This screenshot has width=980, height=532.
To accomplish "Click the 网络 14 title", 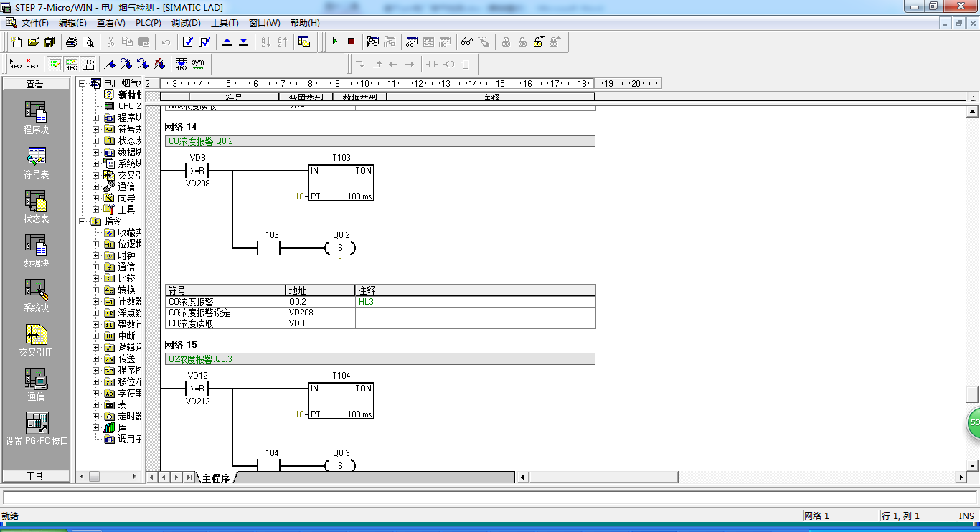I will (x=181, y=127).
